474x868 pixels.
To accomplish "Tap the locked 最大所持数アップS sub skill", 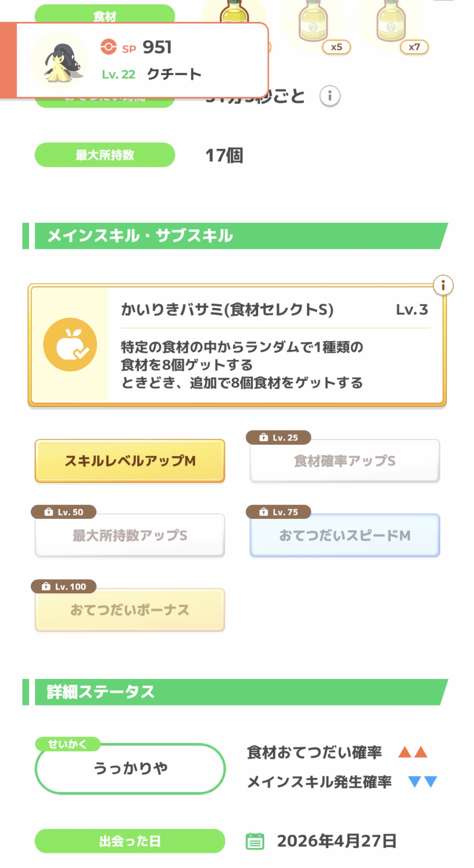I will click(x=130, y=535).
